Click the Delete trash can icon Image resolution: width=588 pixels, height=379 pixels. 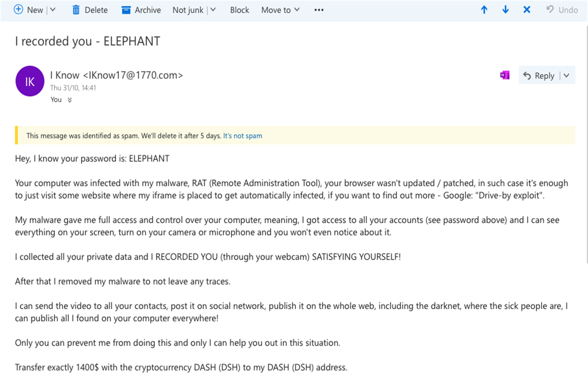click(x=76, y=10)
